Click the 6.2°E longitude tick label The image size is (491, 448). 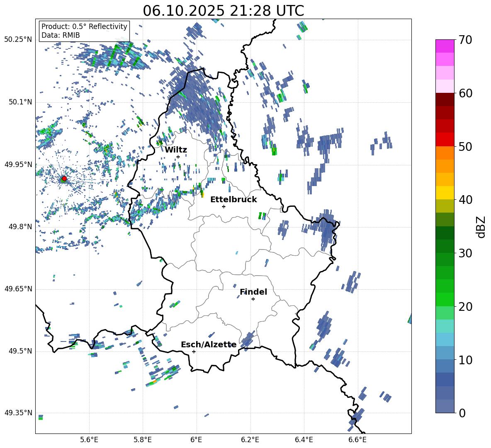click(x=250, y=439)
